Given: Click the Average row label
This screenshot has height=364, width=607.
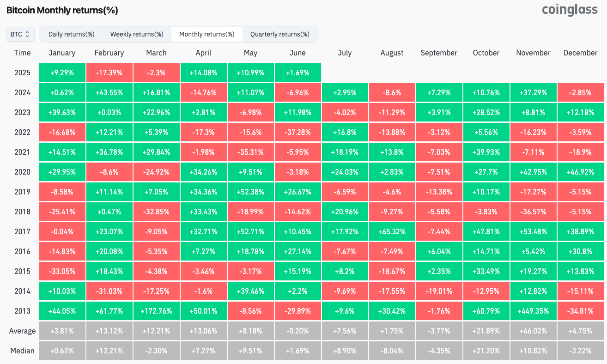Looking at the screenshot, I should (x=22, y=331).
